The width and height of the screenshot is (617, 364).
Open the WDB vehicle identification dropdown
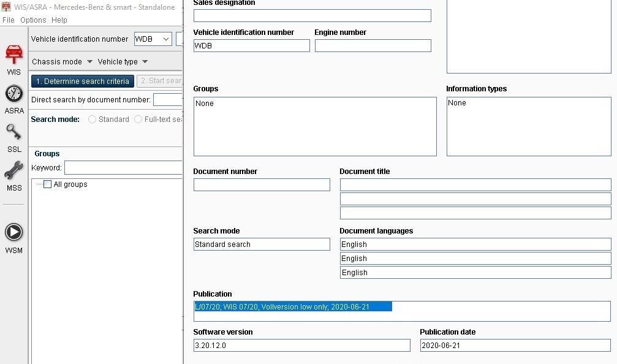coord(153,39)
